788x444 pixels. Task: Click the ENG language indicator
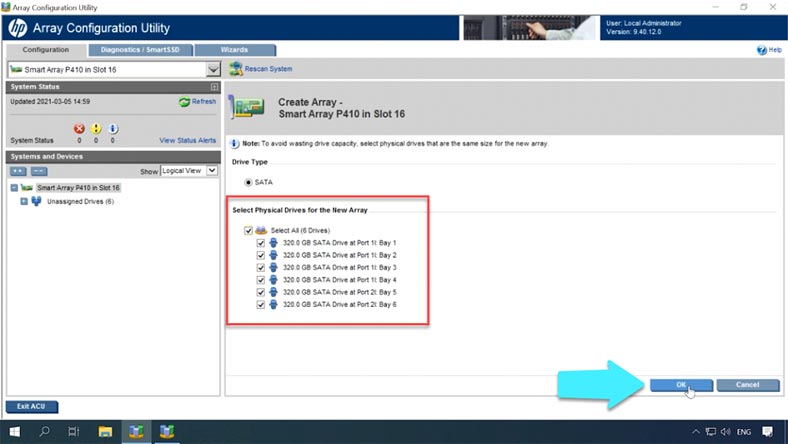[x=744, y=432]
